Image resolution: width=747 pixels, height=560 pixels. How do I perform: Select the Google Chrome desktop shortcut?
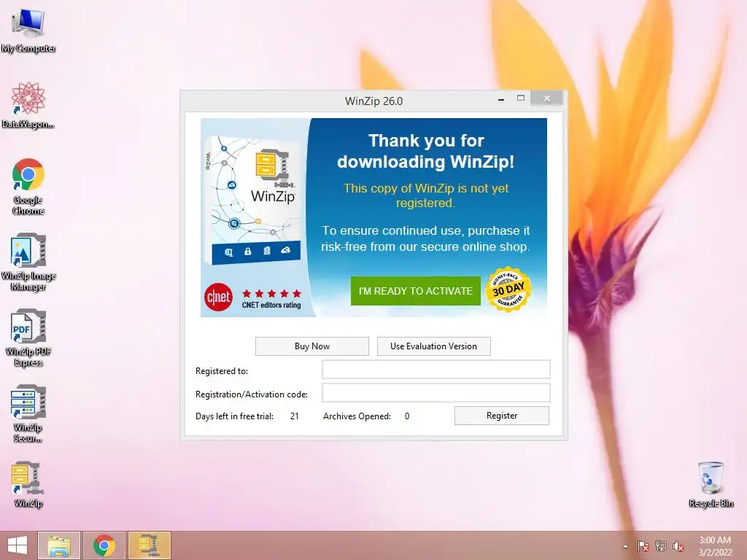point(28,186)
